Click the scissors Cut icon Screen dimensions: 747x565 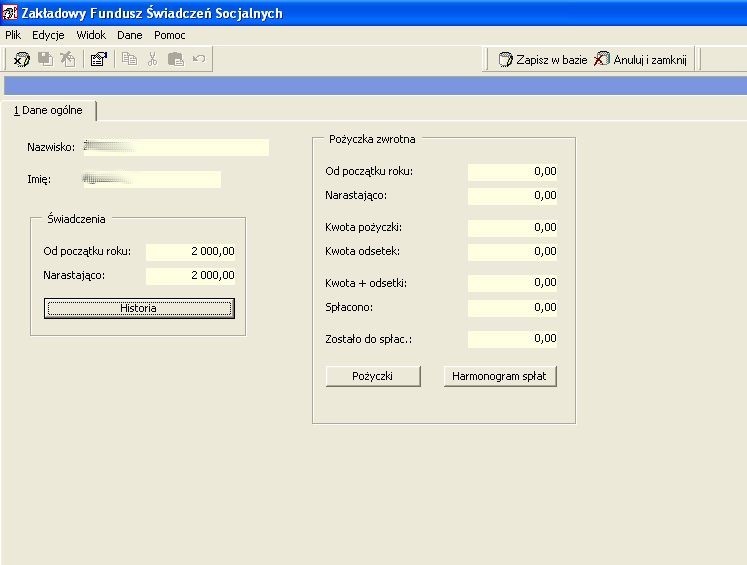pos(152,59)
